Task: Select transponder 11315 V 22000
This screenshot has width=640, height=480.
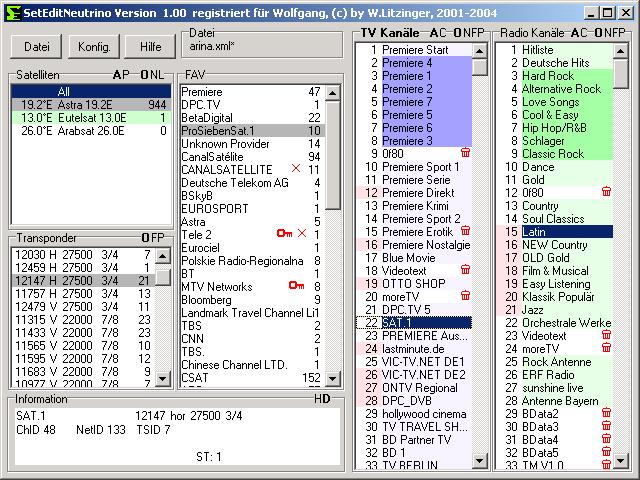Action: pyautogui.click(x=83, y=320)
